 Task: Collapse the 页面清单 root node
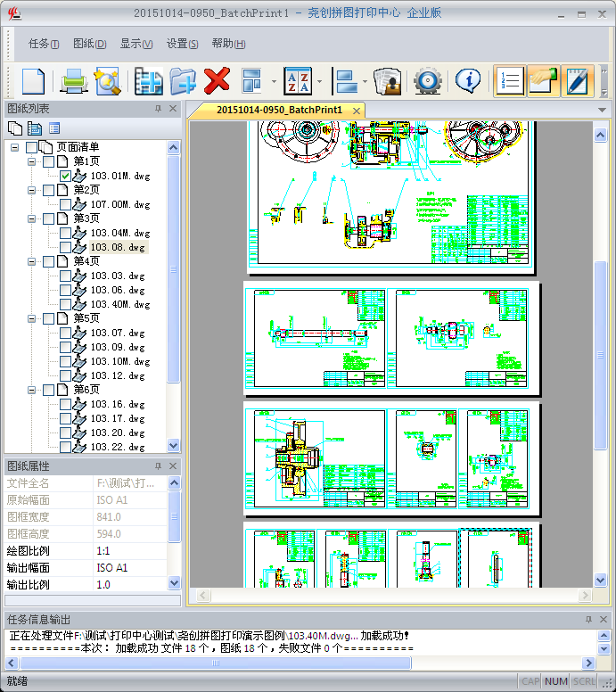[x=15, y=147]
